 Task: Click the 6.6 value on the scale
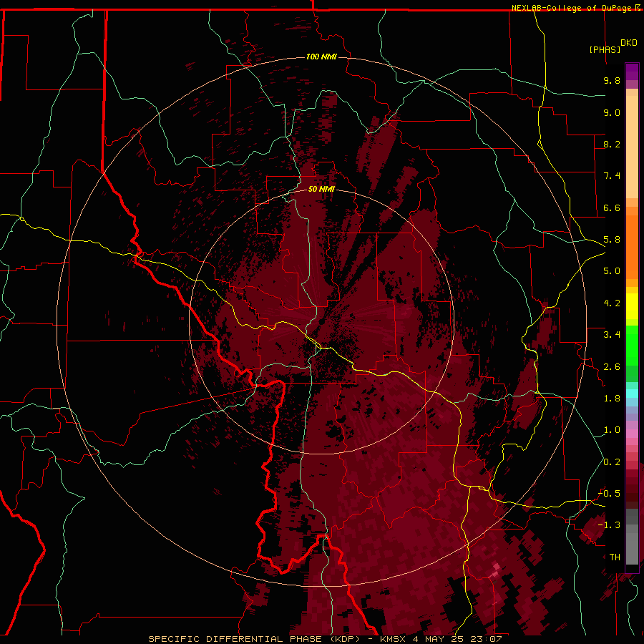[x=612, y=208]
